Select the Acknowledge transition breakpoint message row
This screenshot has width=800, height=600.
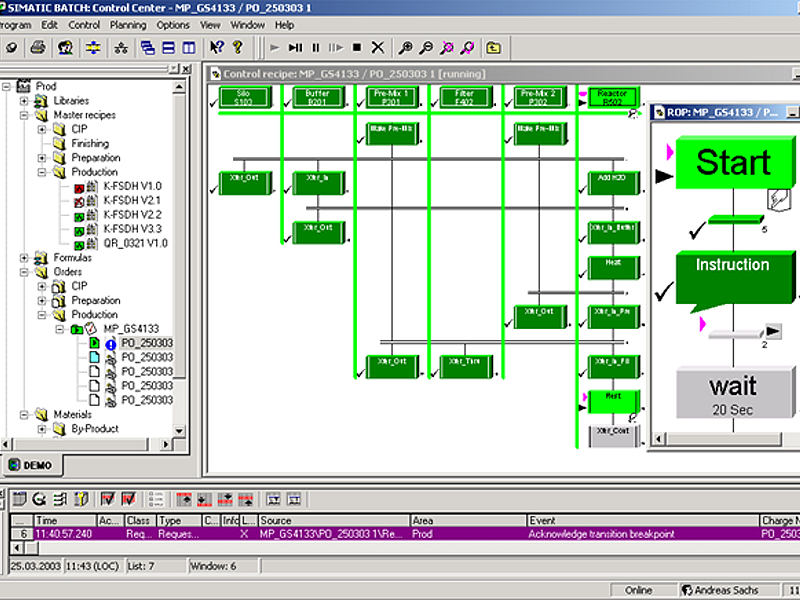(x=405, y=534)
